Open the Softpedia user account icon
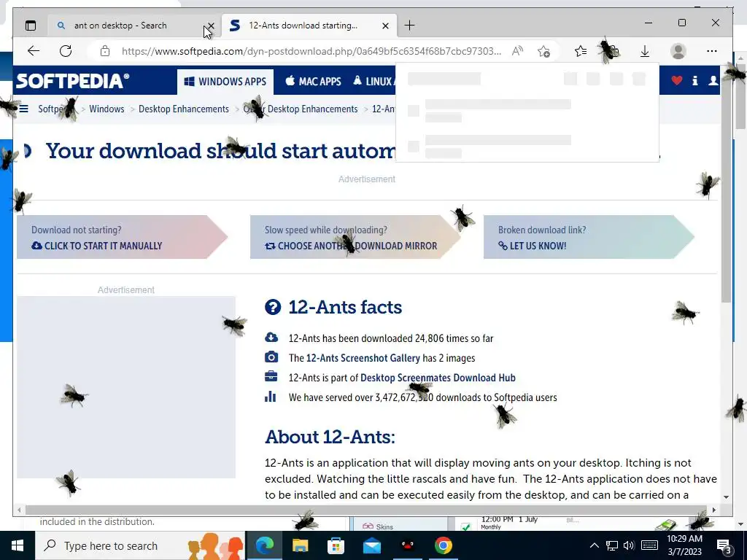This screenshot has height=560, width=747. (x=713, y=80)
